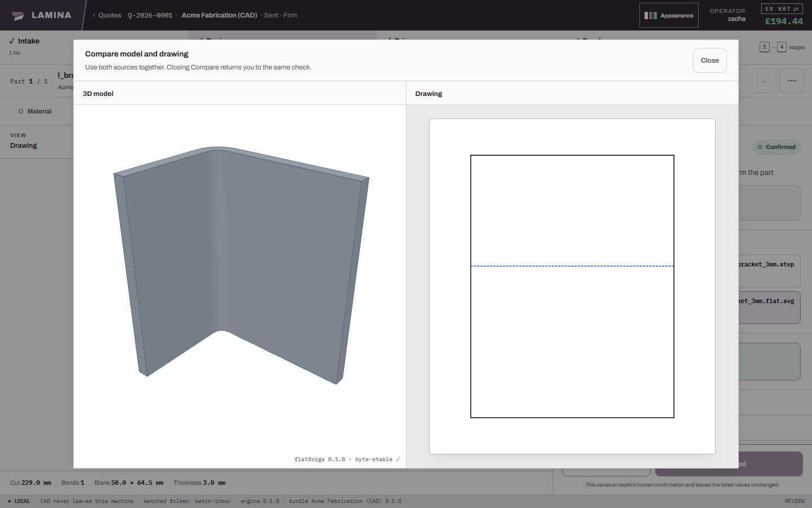
Task: Click the Drawing view label in sidebar
Action: click(24, 145)
